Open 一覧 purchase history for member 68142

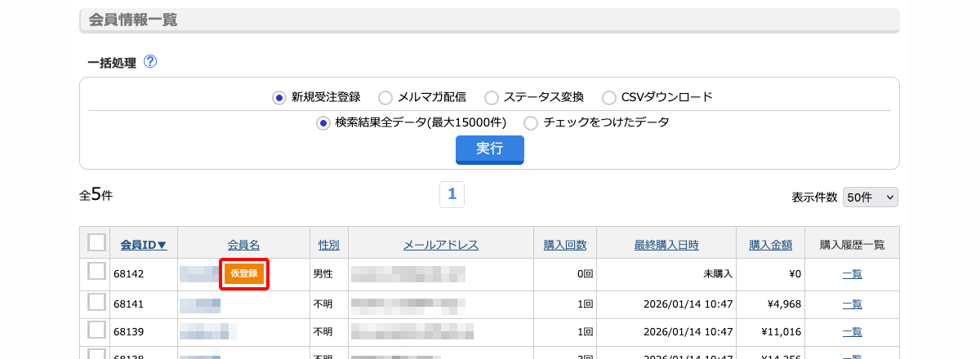[852, 274]
